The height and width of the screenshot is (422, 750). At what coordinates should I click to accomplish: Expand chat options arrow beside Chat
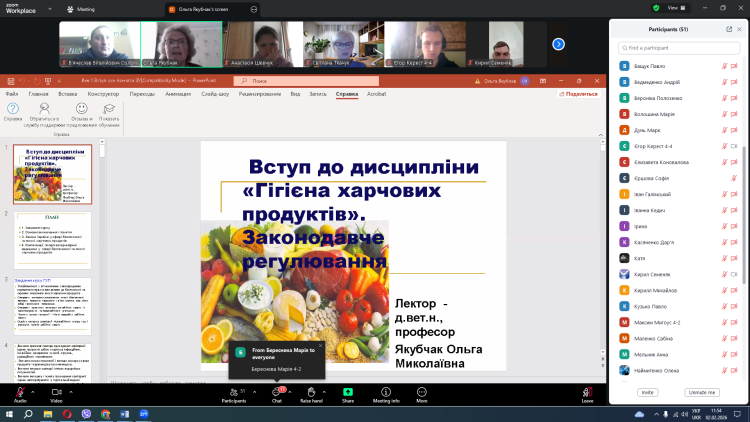point(290,392)
